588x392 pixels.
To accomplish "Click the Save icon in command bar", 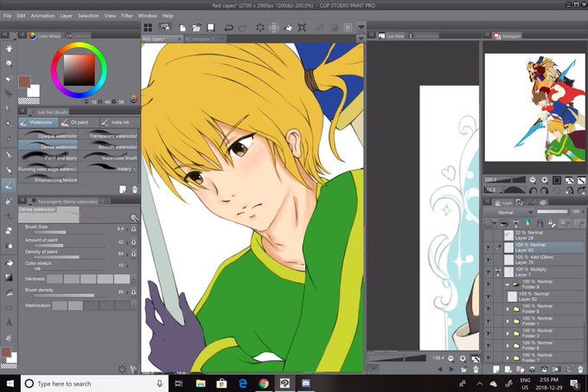I will [x=211, y=28].
